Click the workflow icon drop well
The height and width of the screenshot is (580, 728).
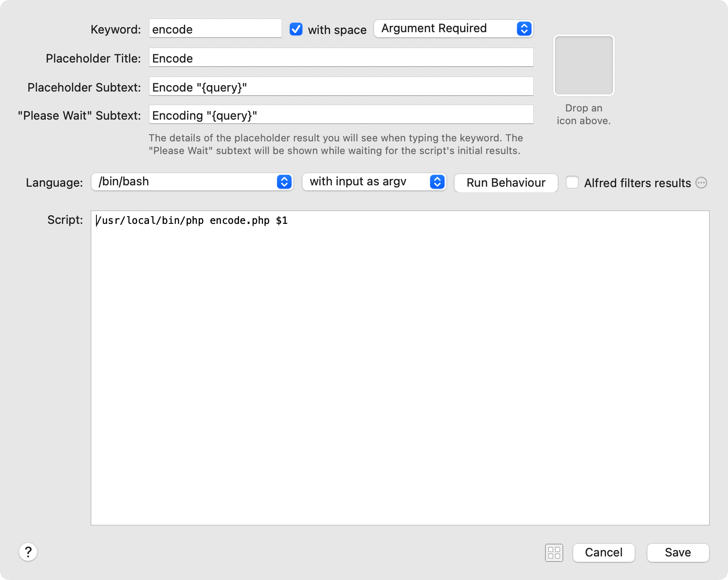click(x=584, y=65)
